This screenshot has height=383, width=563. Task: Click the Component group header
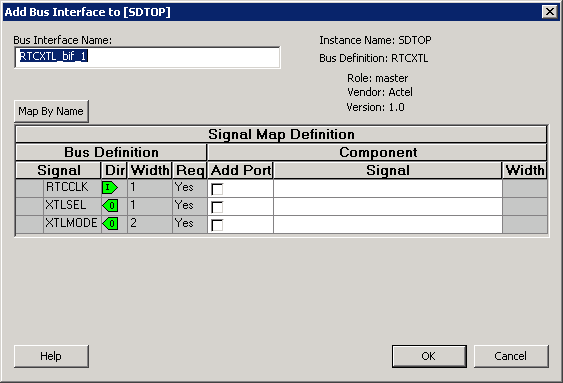coord(377,152)
